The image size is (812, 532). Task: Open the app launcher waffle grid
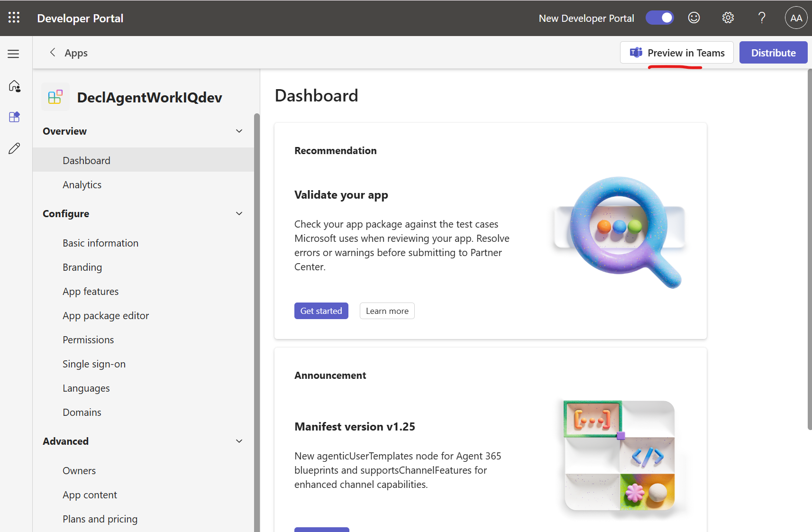coord(14,18)
